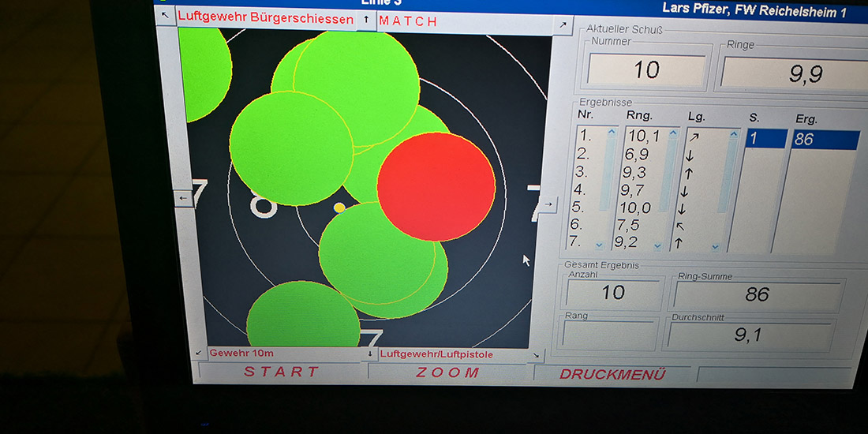Select the red latest shot marker
The height and width of the screenshot is (434, 868).
[x=436, y=187]
